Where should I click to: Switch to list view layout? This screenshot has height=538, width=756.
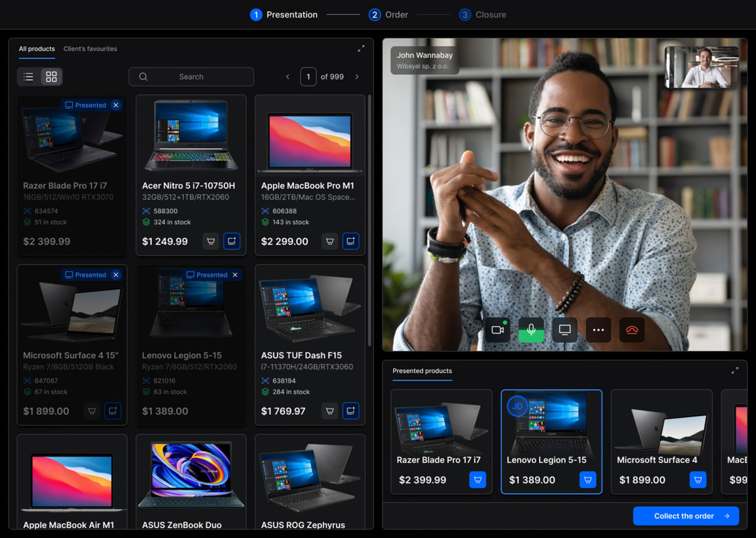pyautogui.click(x=28, y=77)
